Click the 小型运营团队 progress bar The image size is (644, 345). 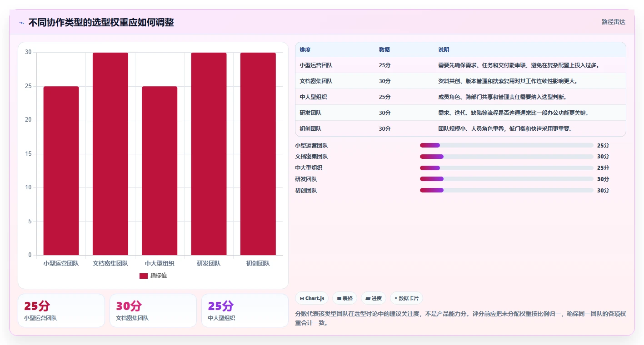[506, 145]
